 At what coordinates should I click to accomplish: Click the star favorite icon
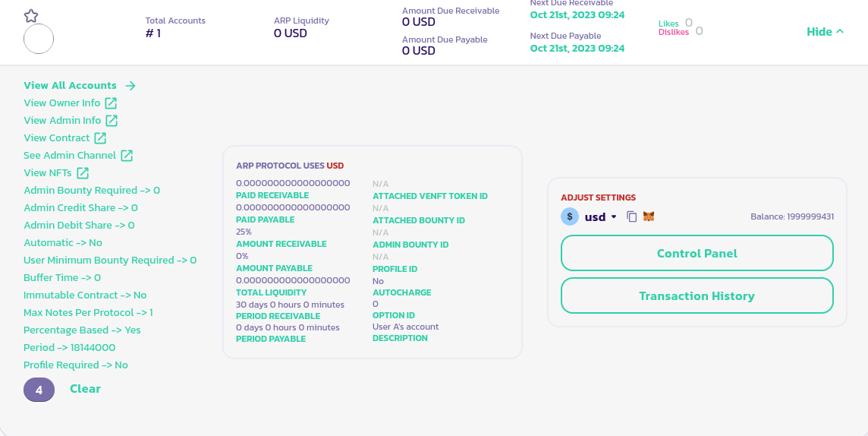[31, 16]
